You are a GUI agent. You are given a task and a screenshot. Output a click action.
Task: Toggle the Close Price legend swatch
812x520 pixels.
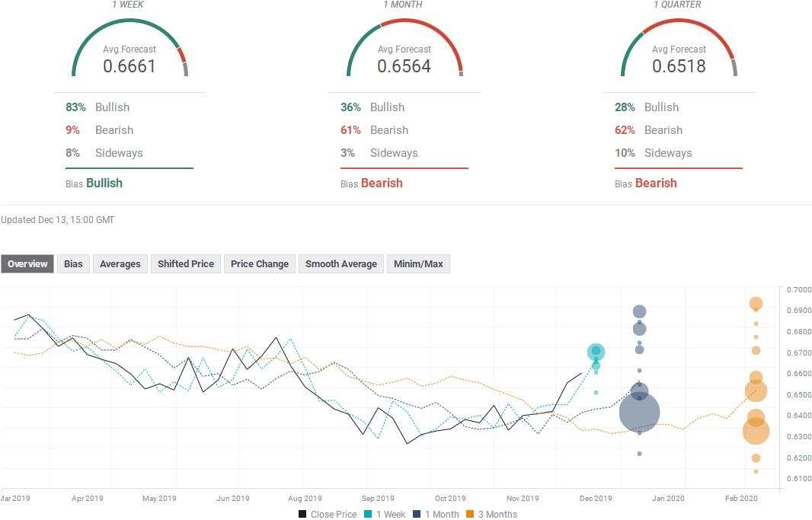[x=302, y=515]
